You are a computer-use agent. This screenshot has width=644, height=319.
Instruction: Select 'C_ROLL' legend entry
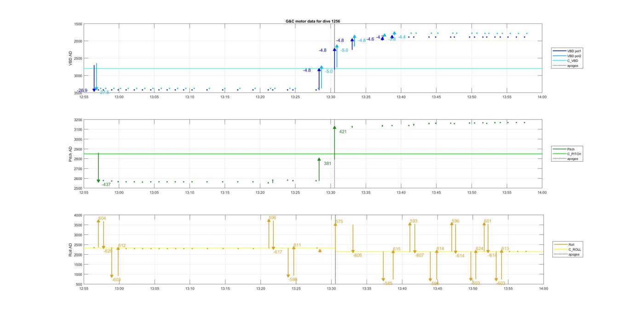click(575, 249)
